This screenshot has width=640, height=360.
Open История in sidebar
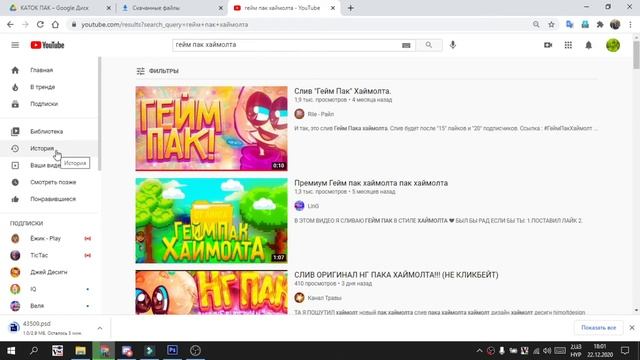[x=49, y=149]
